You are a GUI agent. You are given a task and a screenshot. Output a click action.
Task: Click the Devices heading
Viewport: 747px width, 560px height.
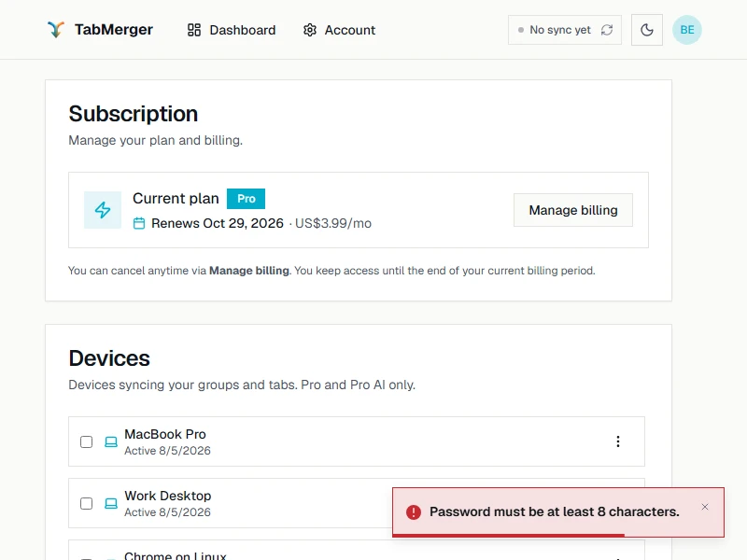pos(109,358)
